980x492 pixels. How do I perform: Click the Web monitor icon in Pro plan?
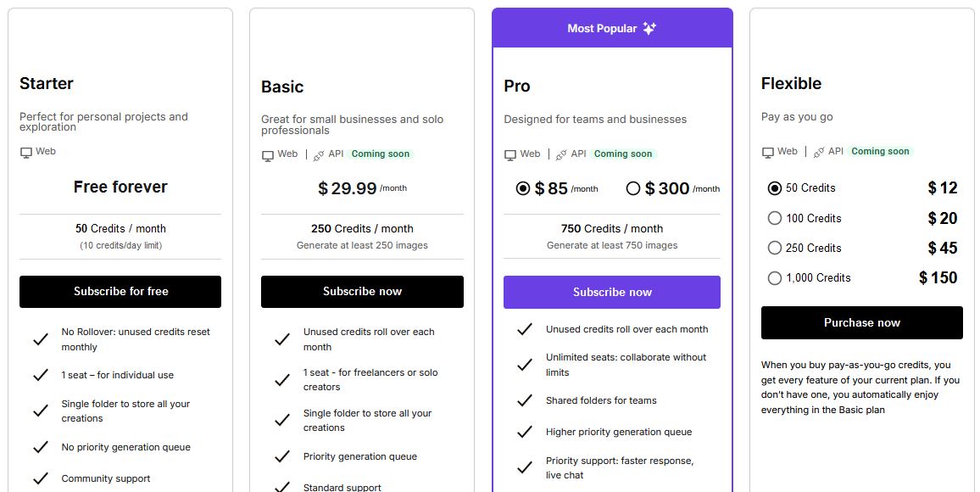pos(510,155)
